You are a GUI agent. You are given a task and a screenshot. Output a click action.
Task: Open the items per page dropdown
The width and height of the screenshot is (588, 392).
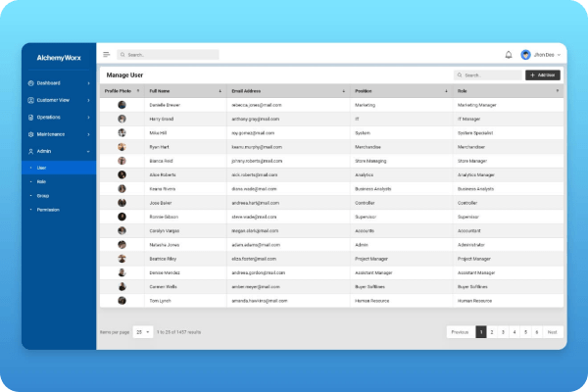click(x=143, y=332)
